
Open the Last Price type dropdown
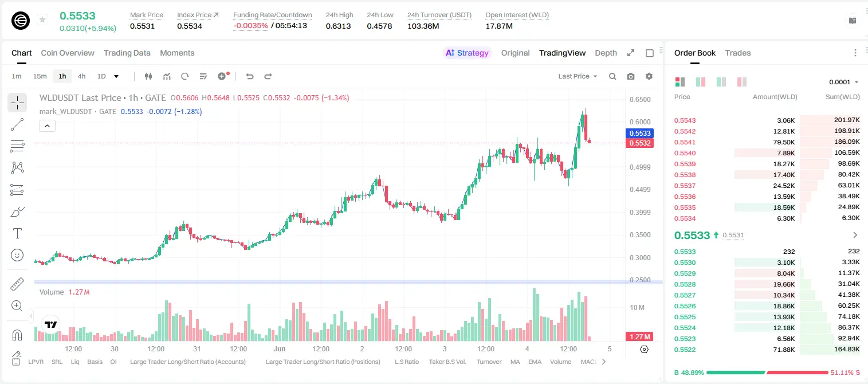pos(578,76)
